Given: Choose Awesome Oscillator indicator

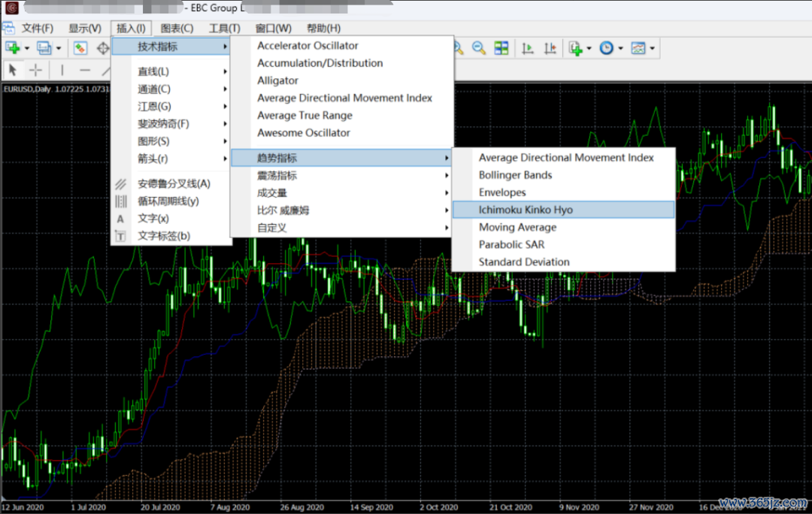Looking at the screenshot, I should [x=342, y=132].
